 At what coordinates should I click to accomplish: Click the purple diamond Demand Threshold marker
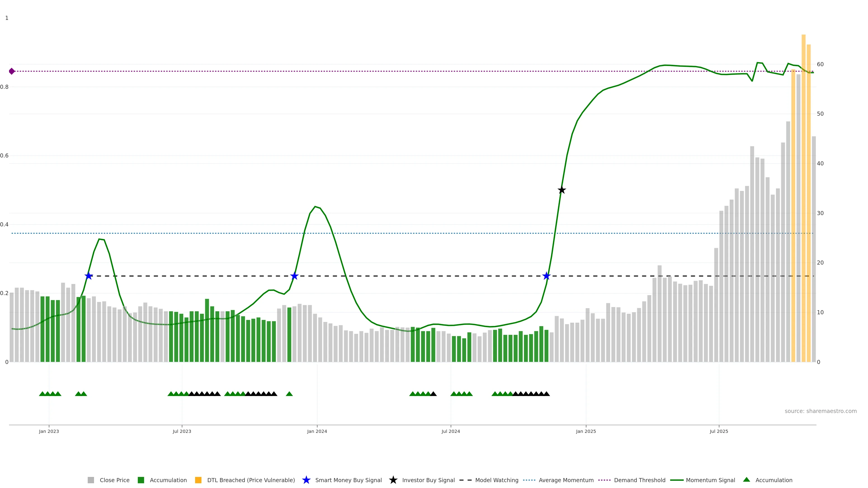click(x=12, y=71)
